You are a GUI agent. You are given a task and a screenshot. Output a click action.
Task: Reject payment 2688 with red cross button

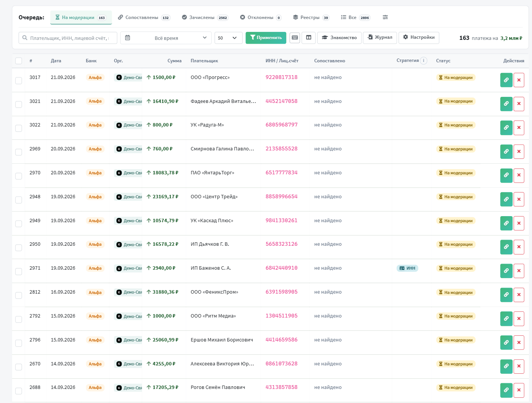tap(519, 390)
